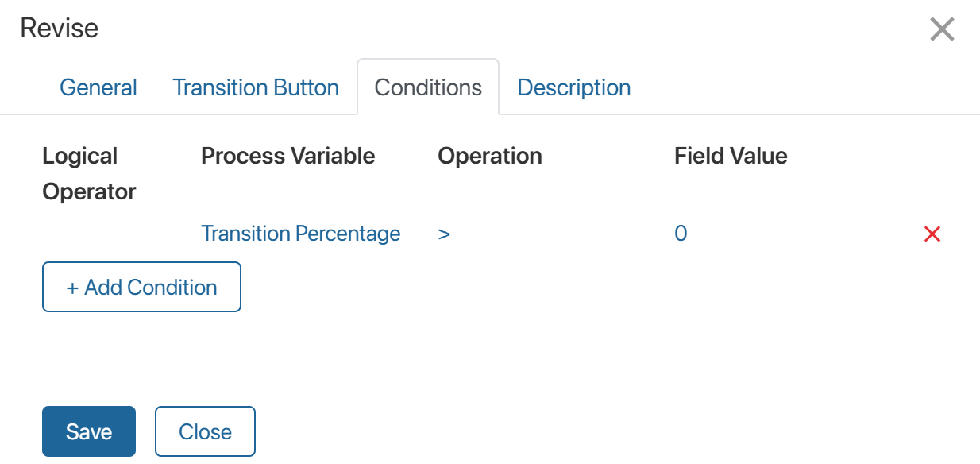The image size is (980, 464).
Task: Click the Operation column header
Action: (x=489, y=156)
